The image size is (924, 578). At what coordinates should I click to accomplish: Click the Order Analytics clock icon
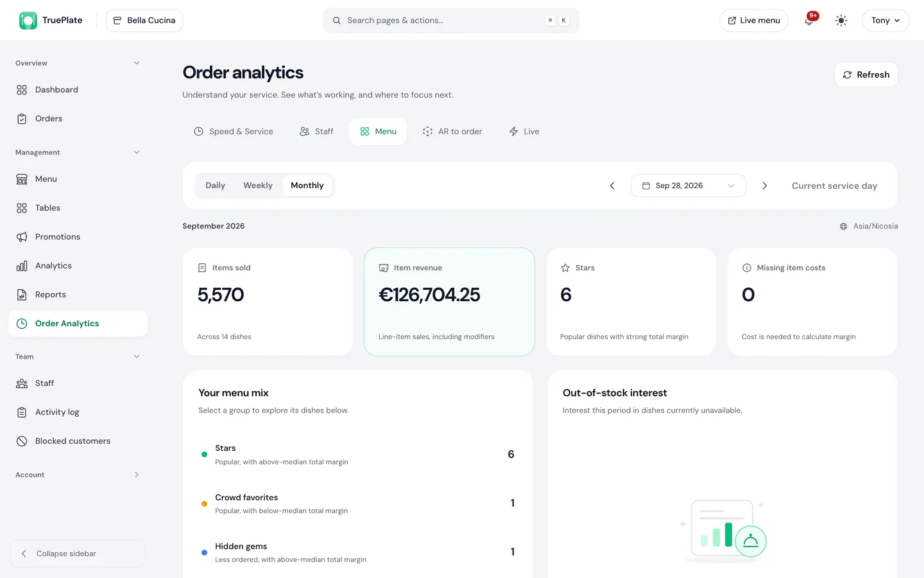(22, 324)
